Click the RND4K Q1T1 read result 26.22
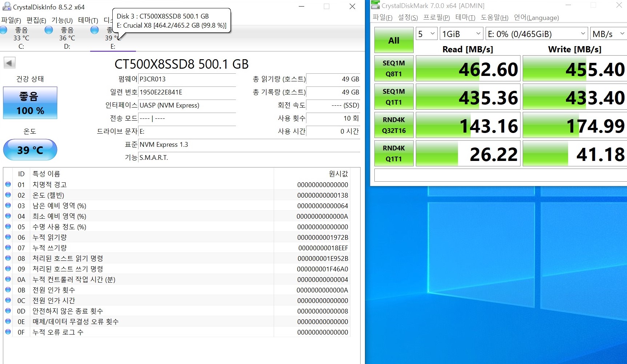 tap(468, 153)
